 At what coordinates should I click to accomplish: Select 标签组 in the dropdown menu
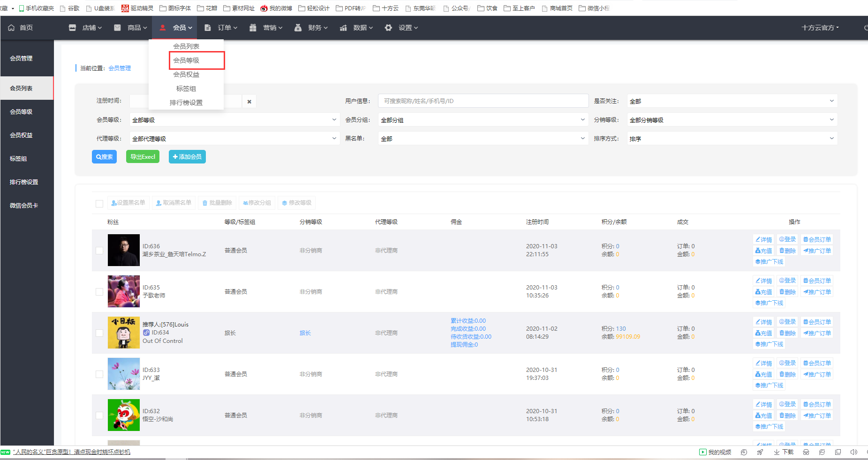[186, 89]
